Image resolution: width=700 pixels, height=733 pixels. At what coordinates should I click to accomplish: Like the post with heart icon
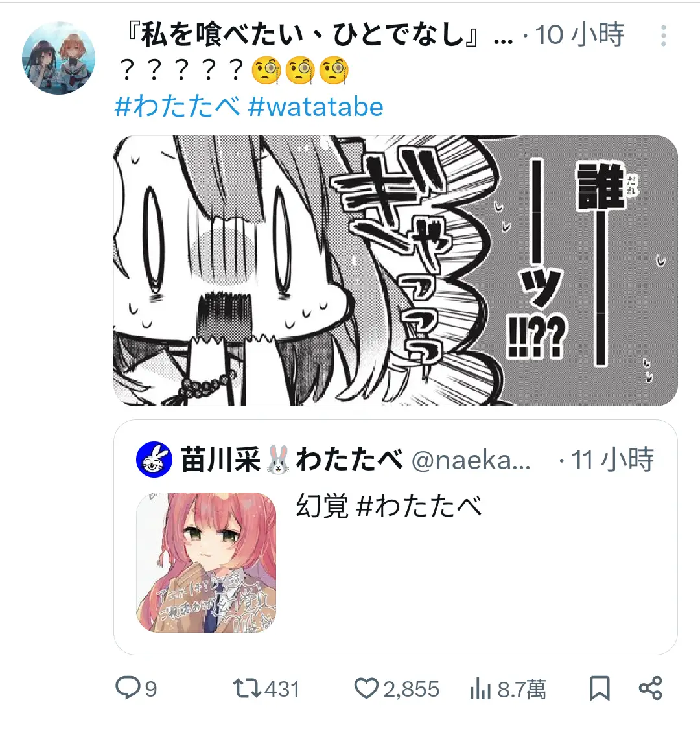click(x=366, y=688)
